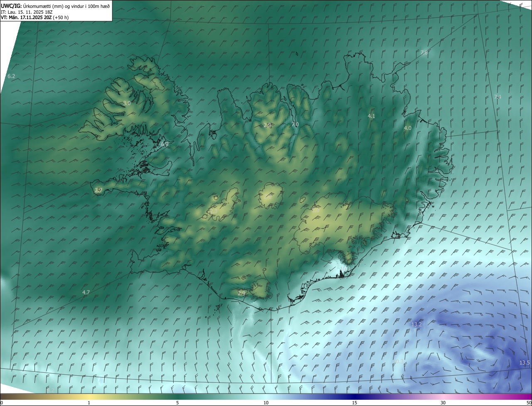Click the 7.6 value off the northeast coast
The height and width of the screenshot is (406, 532).
(x=424, y=53)
